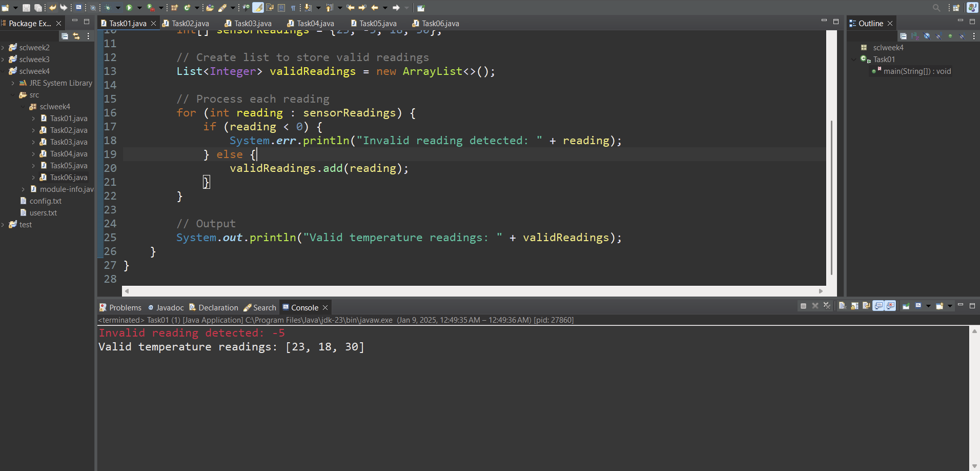The width and height of the screenshot is (980, 471).
Task: Open the Javadoc tab
Action: [x=166, y=307]
